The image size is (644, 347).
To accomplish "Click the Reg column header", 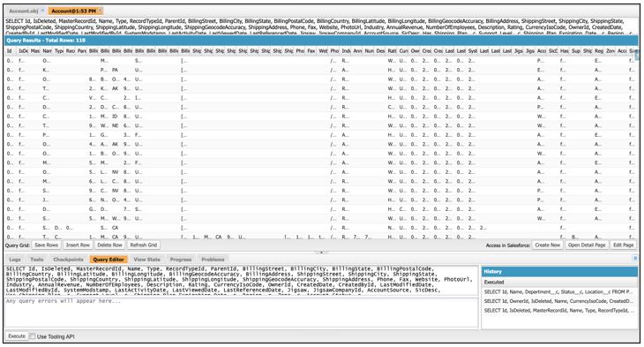I will pyautogui.click(x=599, y=51).
